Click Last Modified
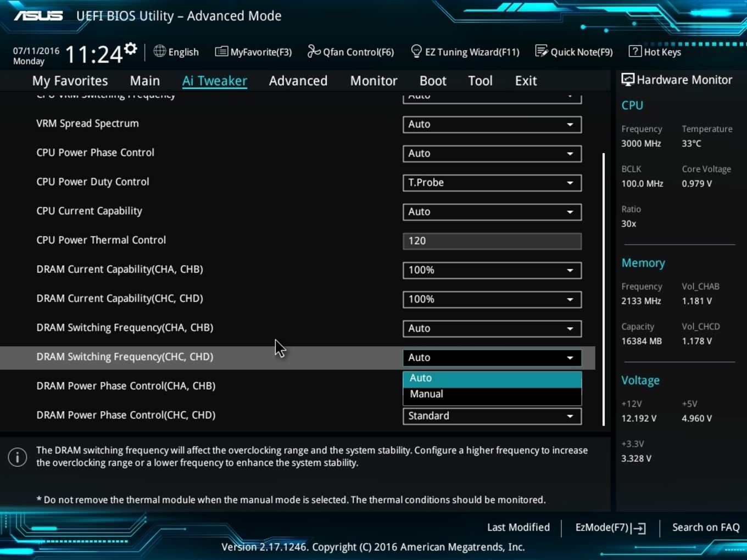747x560 pixels. point(519,527)
